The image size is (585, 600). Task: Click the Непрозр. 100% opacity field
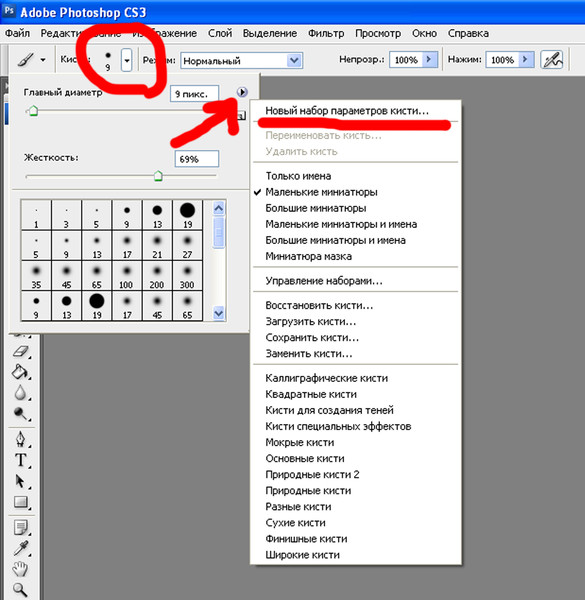pyautogui.click(x=406, y=60)
